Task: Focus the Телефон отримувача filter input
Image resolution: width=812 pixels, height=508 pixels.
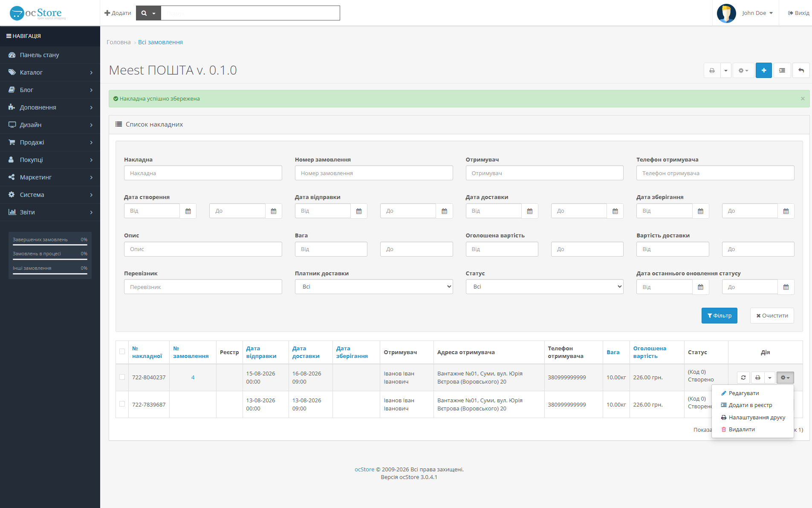Action: coord(715,173)
